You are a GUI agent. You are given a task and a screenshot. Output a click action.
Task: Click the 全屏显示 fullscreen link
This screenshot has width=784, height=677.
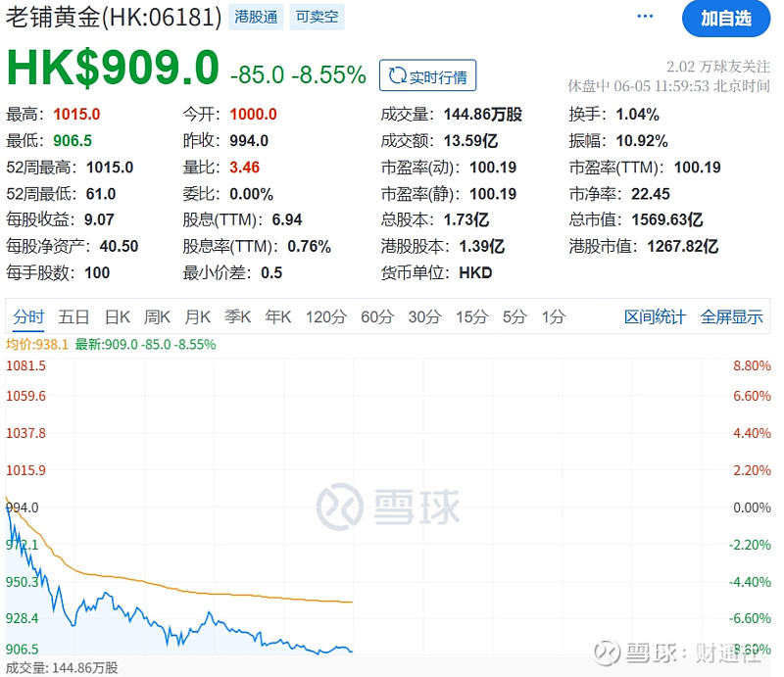tap(731, 317)
